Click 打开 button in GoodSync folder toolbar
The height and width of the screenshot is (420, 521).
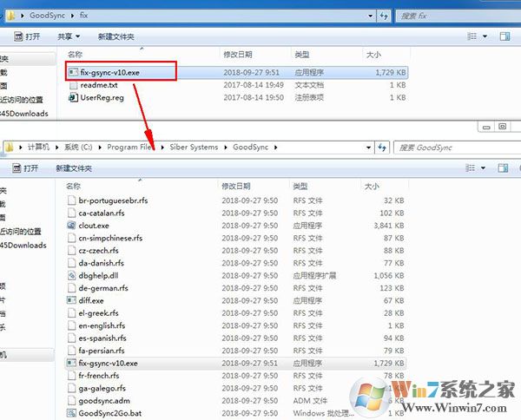[x=25, y=168]
